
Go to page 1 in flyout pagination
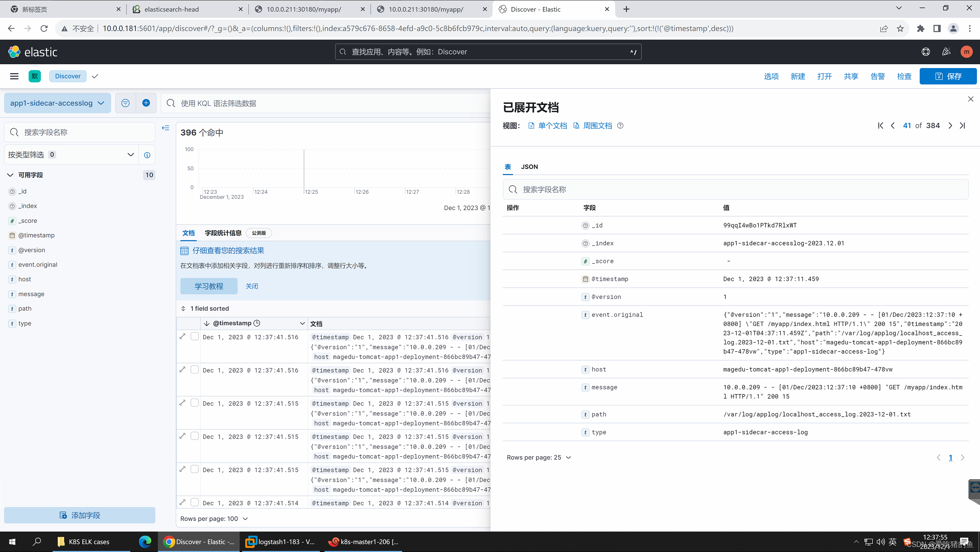click(950, 457)
